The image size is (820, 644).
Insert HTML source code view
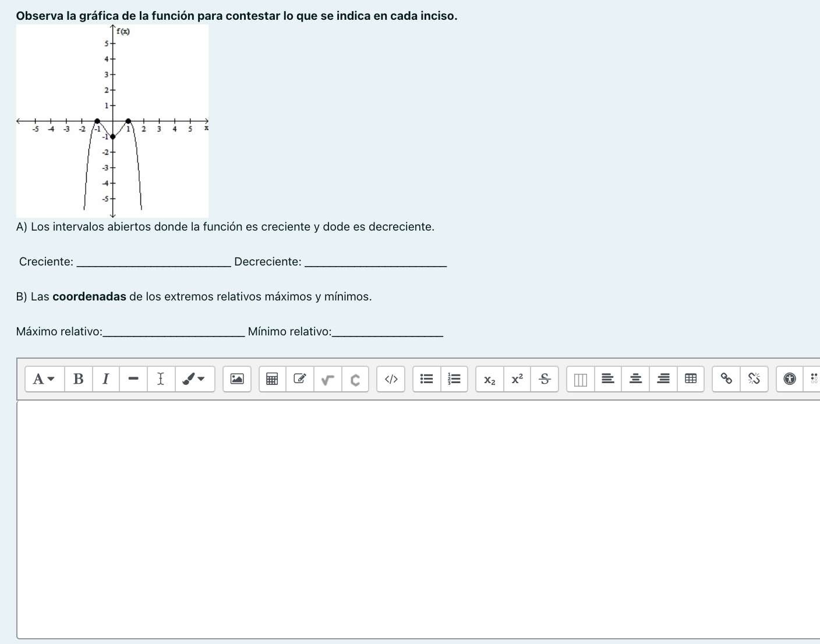[391, 379]
